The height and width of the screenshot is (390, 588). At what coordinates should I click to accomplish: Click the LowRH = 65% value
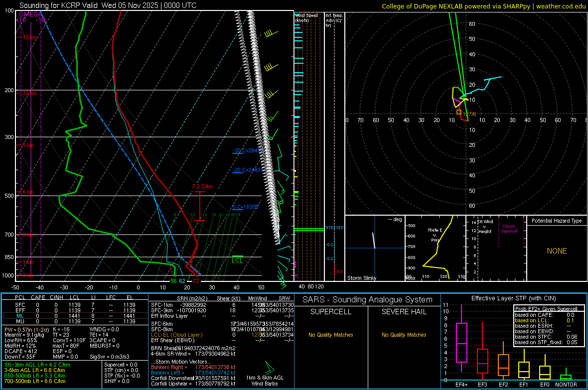tap(21, 340)
